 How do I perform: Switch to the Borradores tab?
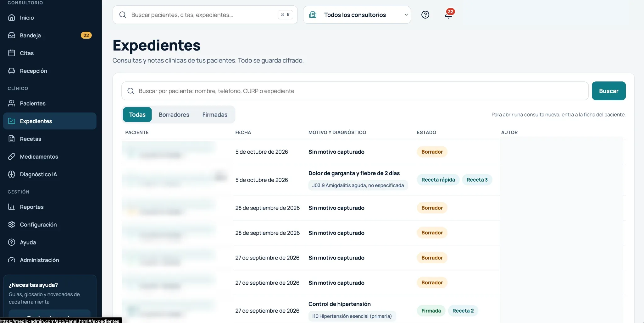[174, 115]
